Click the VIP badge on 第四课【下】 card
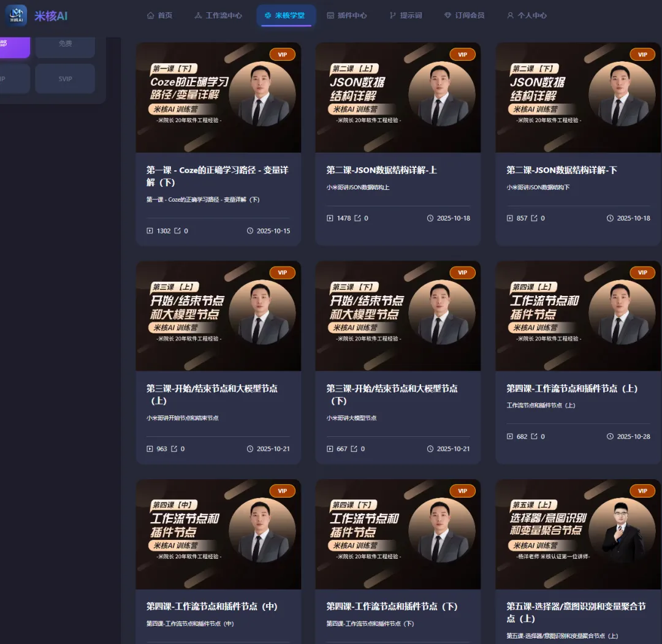This screenshot has width=662, height=644. [x=462, y=491]
